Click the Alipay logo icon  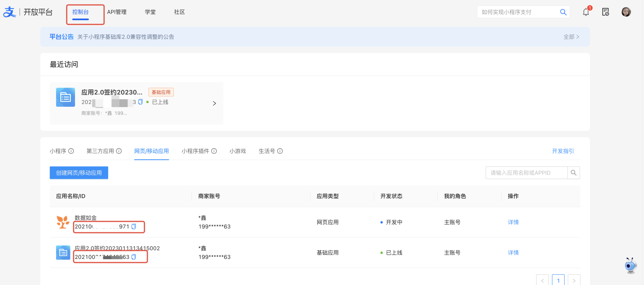click(9, 12)
